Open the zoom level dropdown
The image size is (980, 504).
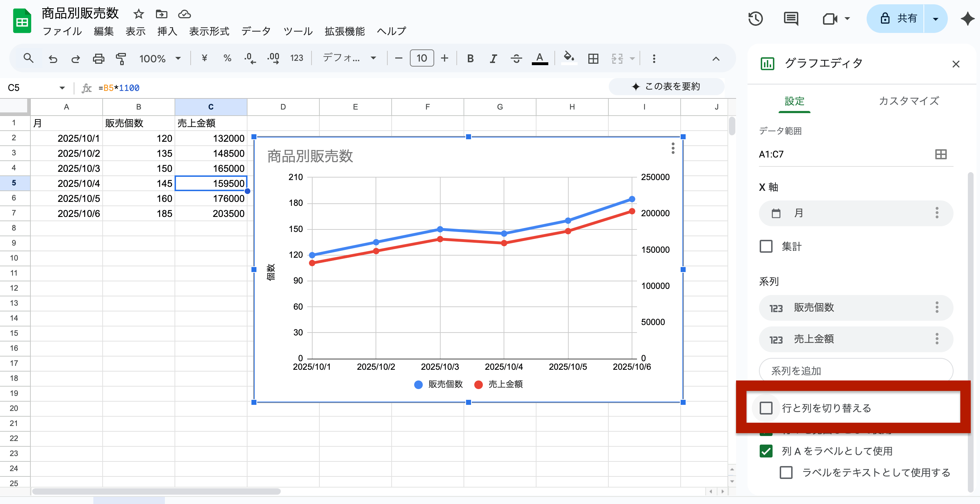(160, 58)
